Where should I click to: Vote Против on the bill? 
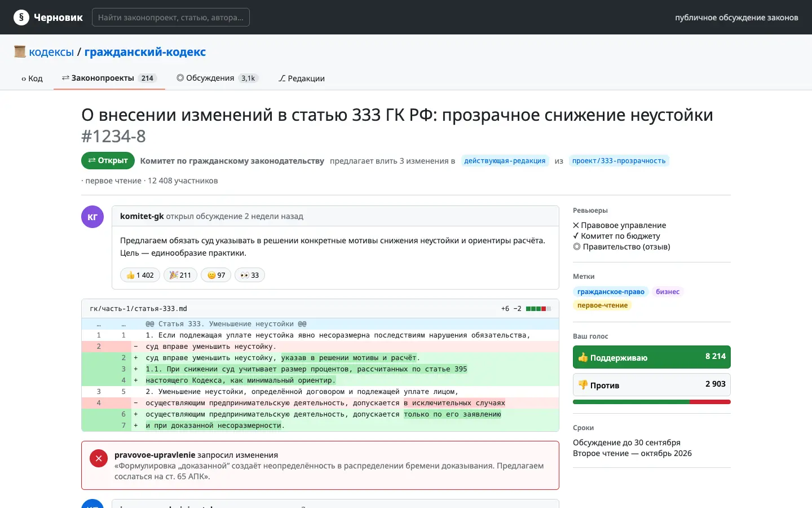pyautogui.click(x=652, y=385)
